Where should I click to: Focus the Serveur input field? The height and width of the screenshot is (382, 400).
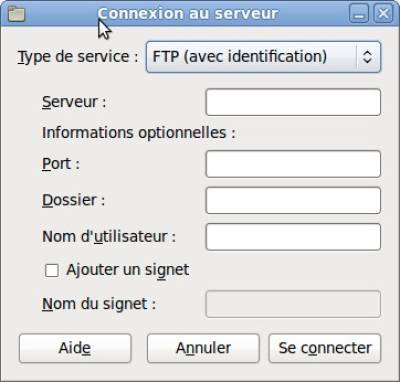[293, 102]
